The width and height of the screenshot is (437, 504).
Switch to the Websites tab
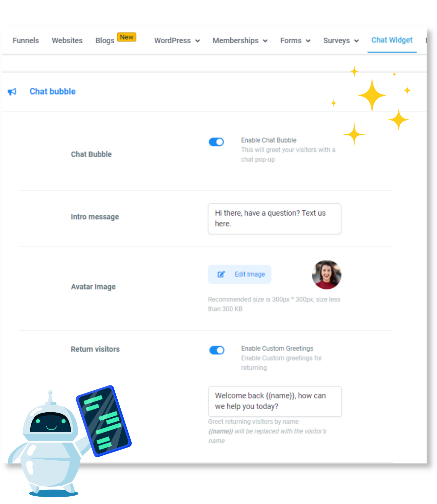click(67, 41)
